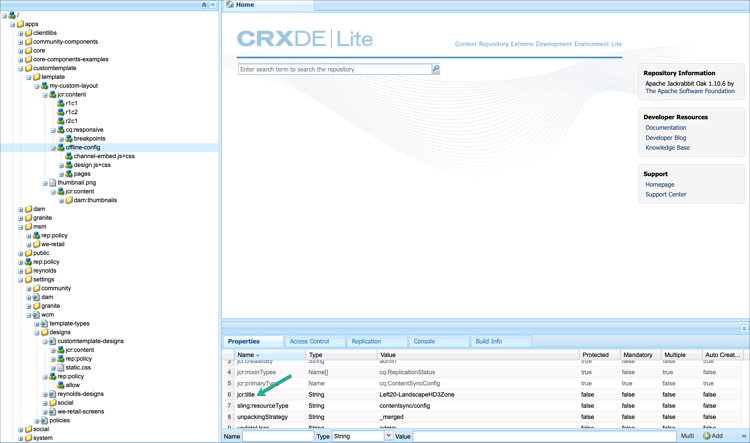Select the static.css file icon

pyautogui.click(x=61, y=367)
